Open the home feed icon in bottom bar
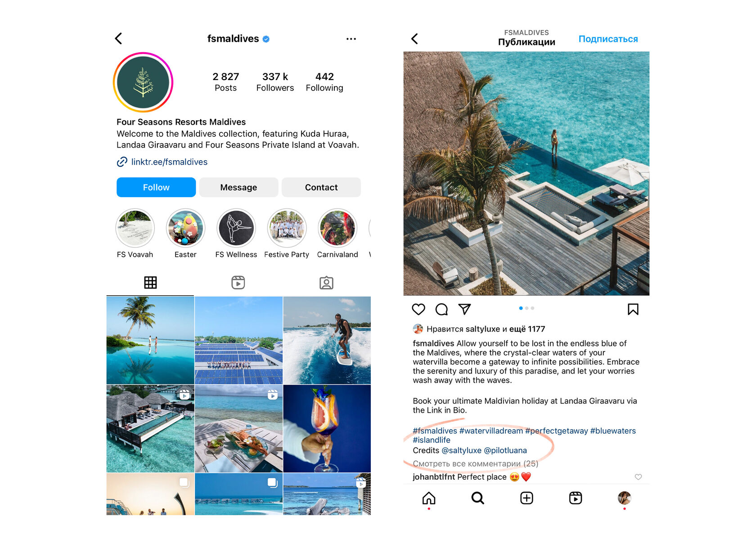The width and height of the screenshot is (756, 540). click(x=429, y=498)
